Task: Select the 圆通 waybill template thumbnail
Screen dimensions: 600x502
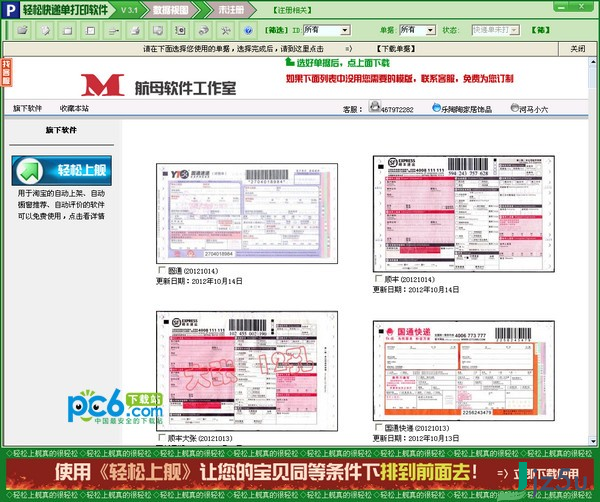Action: coord(247,213)
